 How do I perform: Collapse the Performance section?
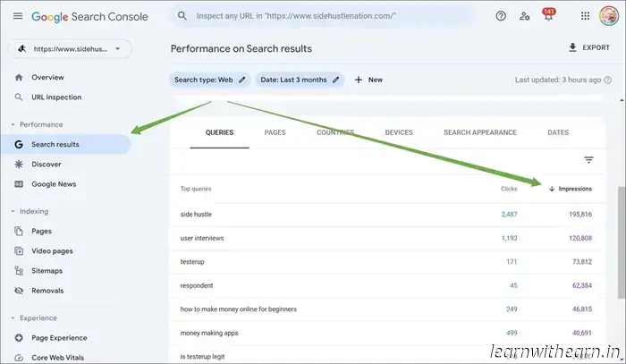pyautogui.click(x=13, y=124)
